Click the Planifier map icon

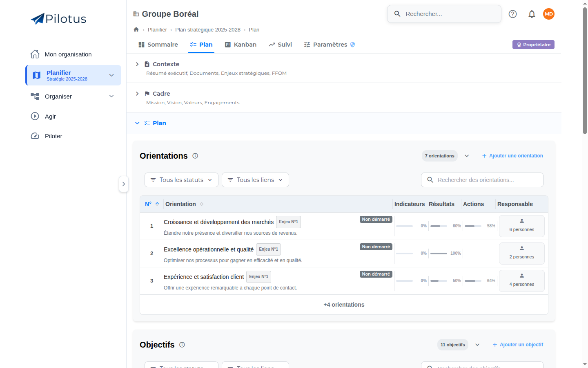pos(37,75)
